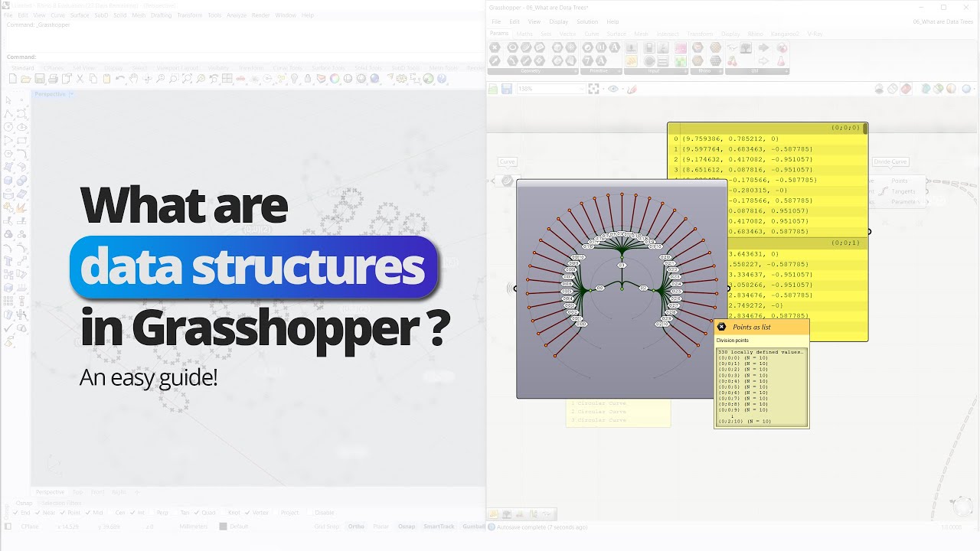
Task: Click the Value List icon in Input panel
Action: pyautogui.click(x=663, y=61)
